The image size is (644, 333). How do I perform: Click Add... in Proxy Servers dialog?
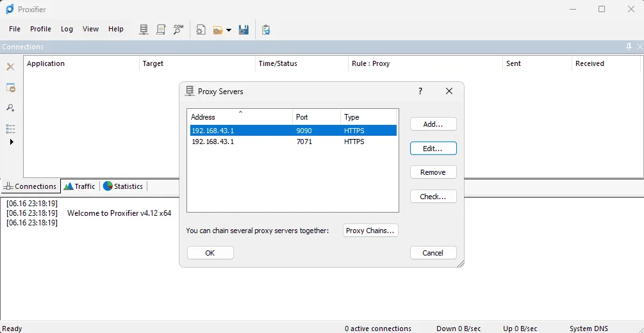pyautogui.click(x=433, y=124)
